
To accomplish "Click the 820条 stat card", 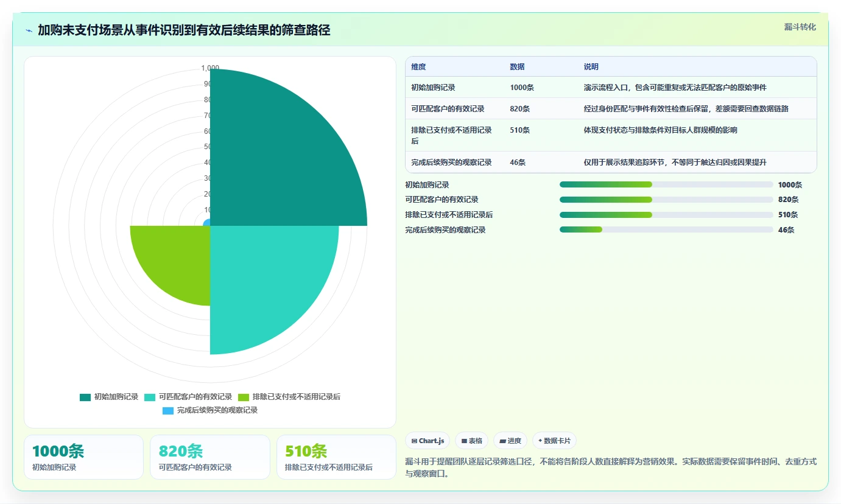I will [x=210, y=457].
